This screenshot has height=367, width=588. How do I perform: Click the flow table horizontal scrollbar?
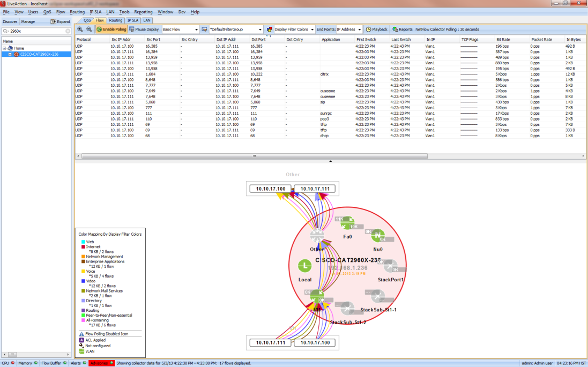click(254, 156)
